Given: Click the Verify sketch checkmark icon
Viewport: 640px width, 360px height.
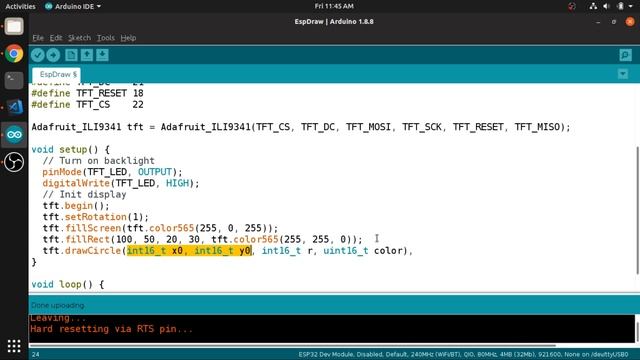Looking at the screenshot, I should coord(38,55).
